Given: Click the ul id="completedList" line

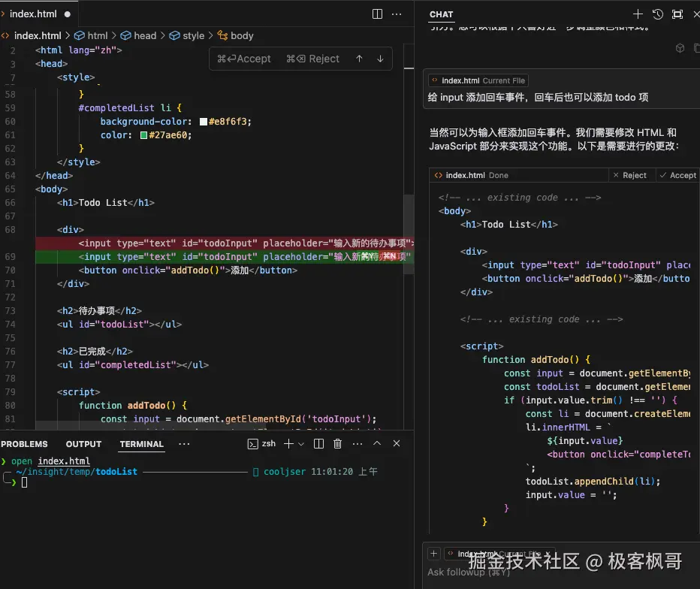Looking at the screenshot, I should coord(133,365).
